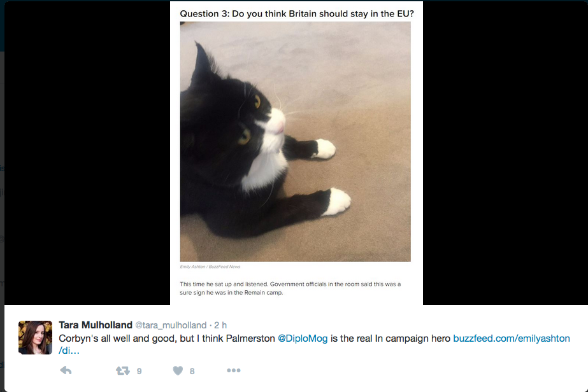Open the 2 h timestamp permalink
Viewport: 588px width, 392px height.
(220, 325)
